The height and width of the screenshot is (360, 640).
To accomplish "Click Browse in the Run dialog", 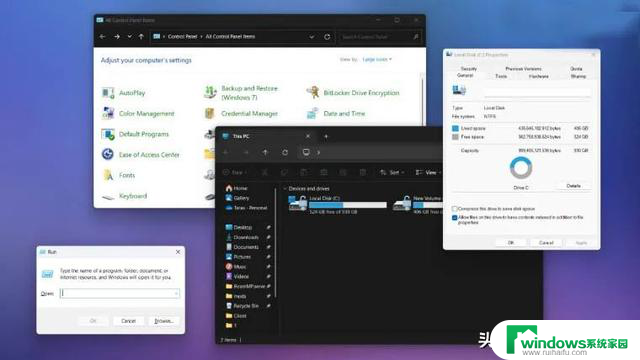I will (164, 321).
